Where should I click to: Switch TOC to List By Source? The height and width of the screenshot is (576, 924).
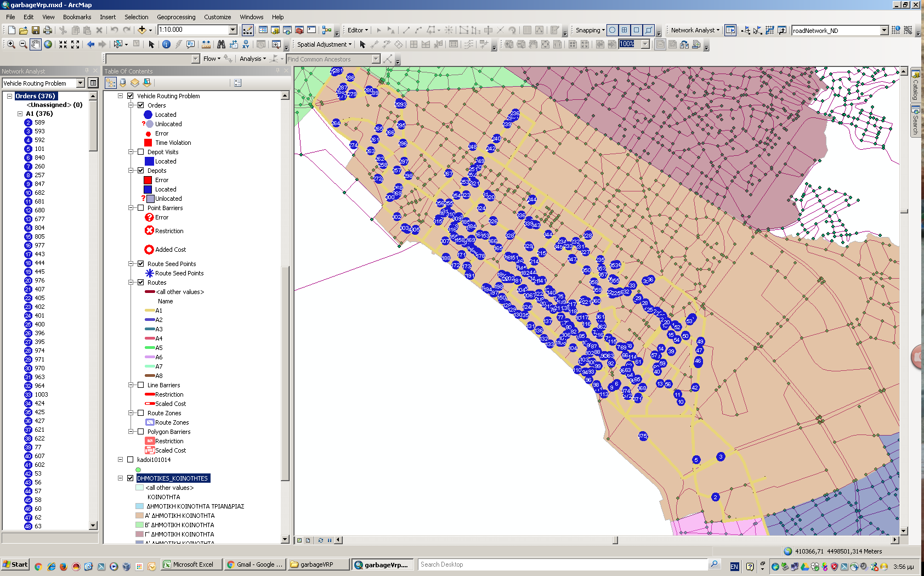(x=123, y=83)
